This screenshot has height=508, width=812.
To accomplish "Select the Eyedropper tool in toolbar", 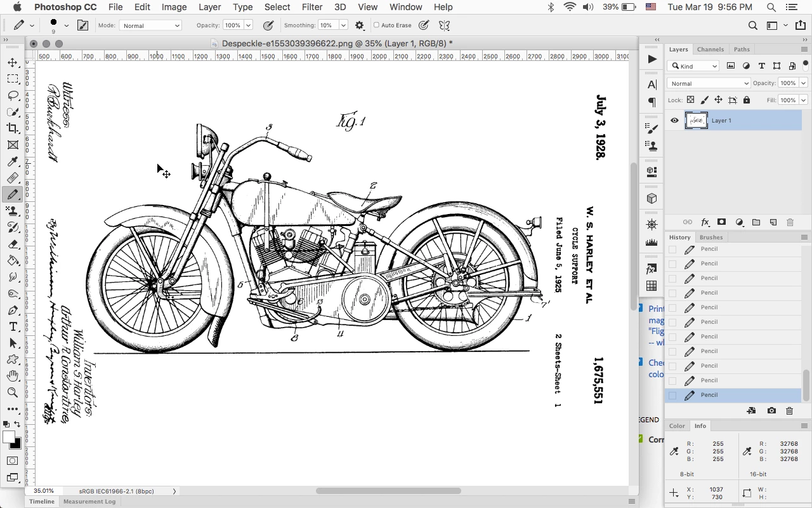I will point(13,161).
